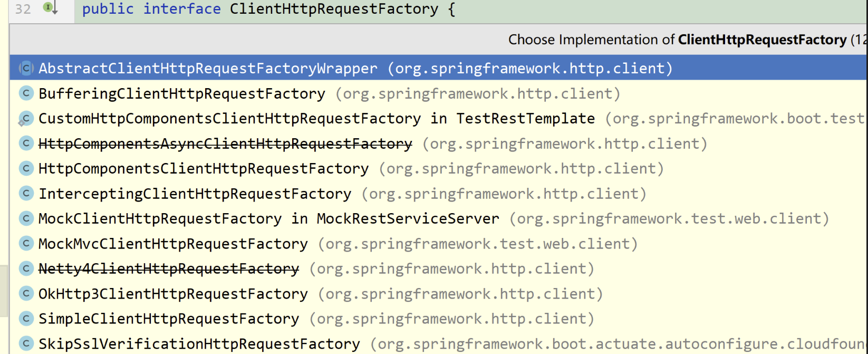Click the class icon beside InterceptingClientHttpRequestFactory
The width and height of the screenshot is (868, 354).
click(x=25, y=193)
